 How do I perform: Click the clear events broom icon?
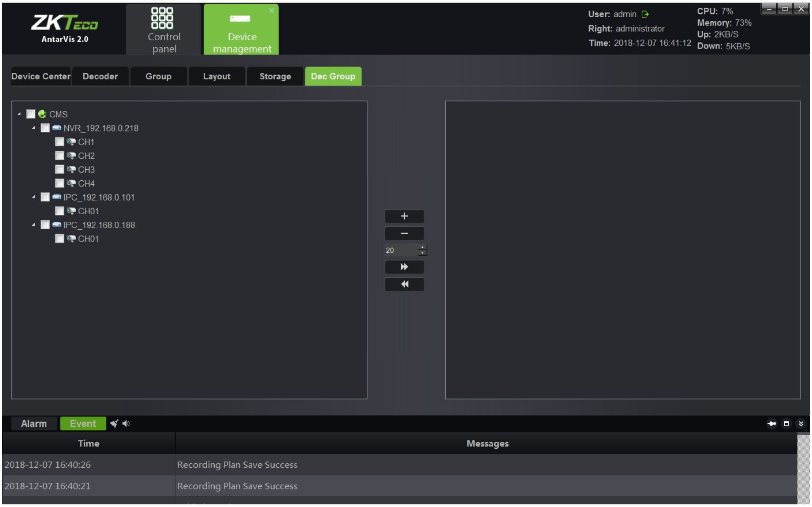[x=114, y=424]
